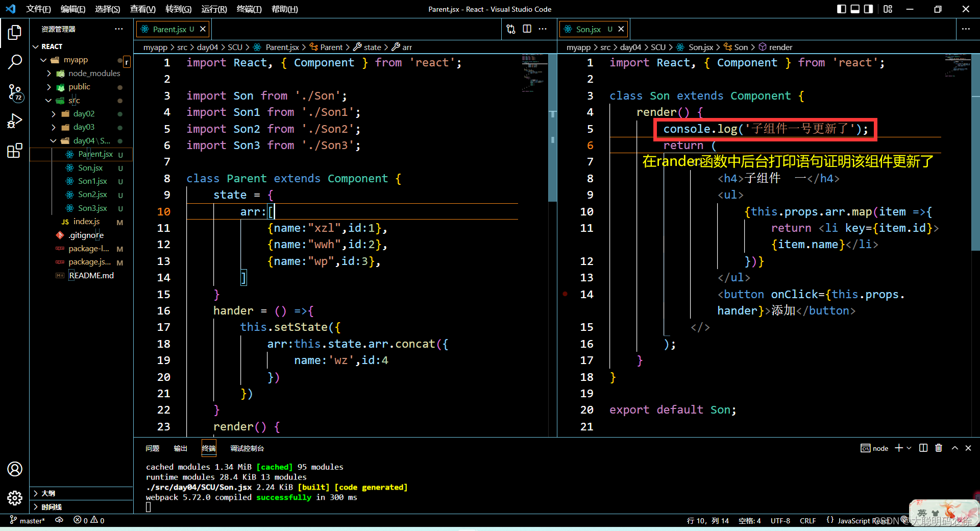Viewport: 980px width, 531px height.
Task: Click the open changes icon in left editor
Action: [x=511, y=29]
